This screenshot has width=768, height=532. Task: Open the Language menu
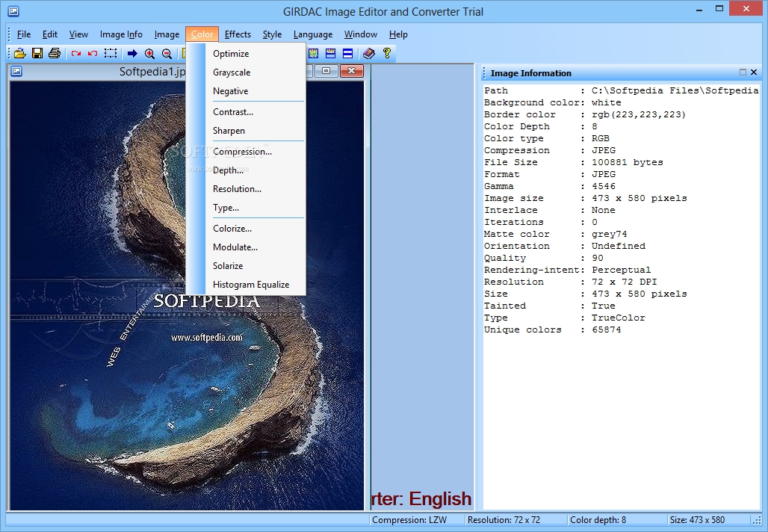[313, 34]
